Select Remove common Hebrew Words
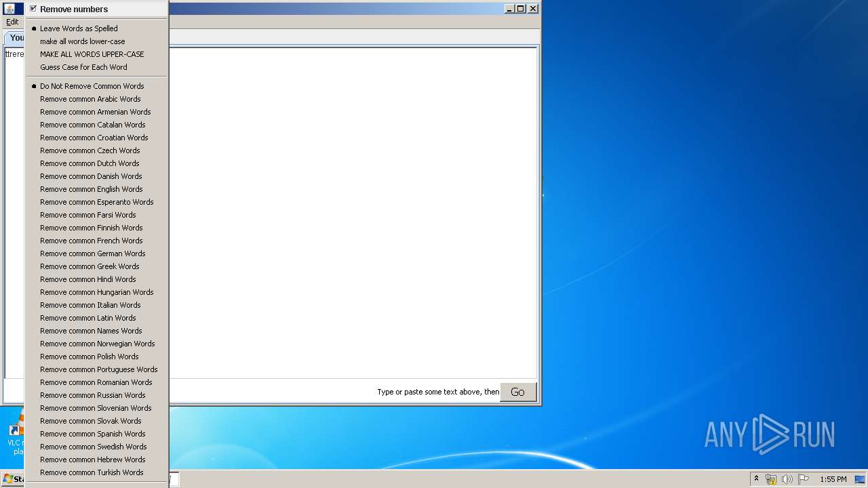 click(97, 460)
